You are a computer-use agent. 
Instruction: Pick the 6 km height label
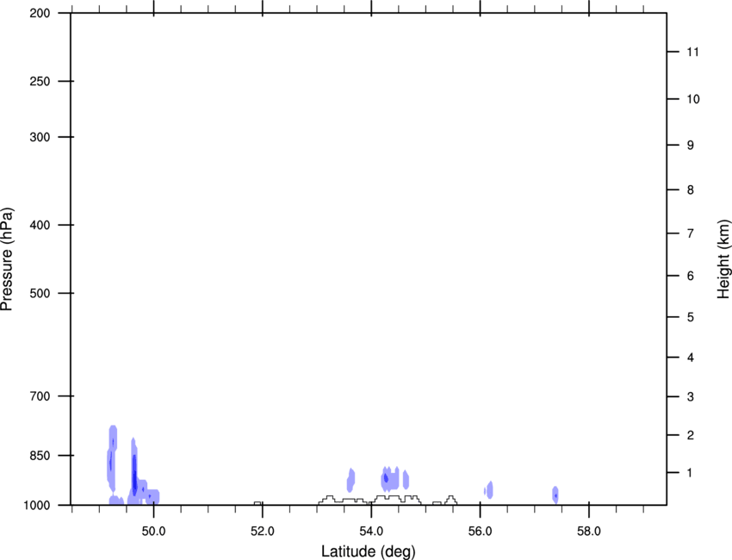[x=691, y=276]
